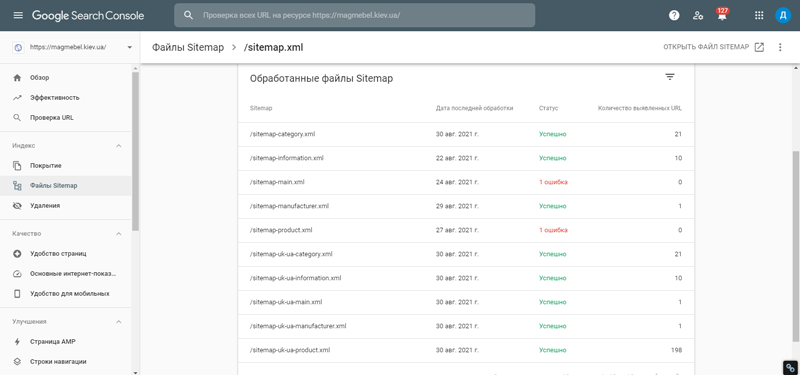Click the Эффективность trend icon
The width and height of the screenshot is (800, 375).
point(17,97)
